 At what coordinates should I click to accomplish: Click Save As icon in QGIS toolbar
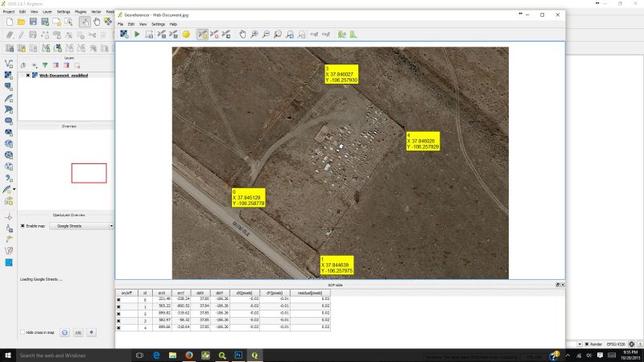tap(45, 22)
